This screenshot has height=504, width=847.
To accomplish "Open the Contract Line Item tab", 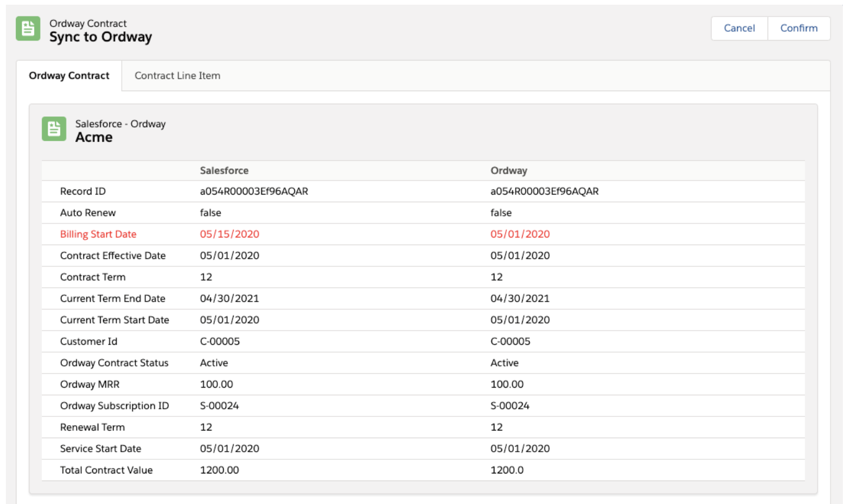I will click(x=177, y=76).
